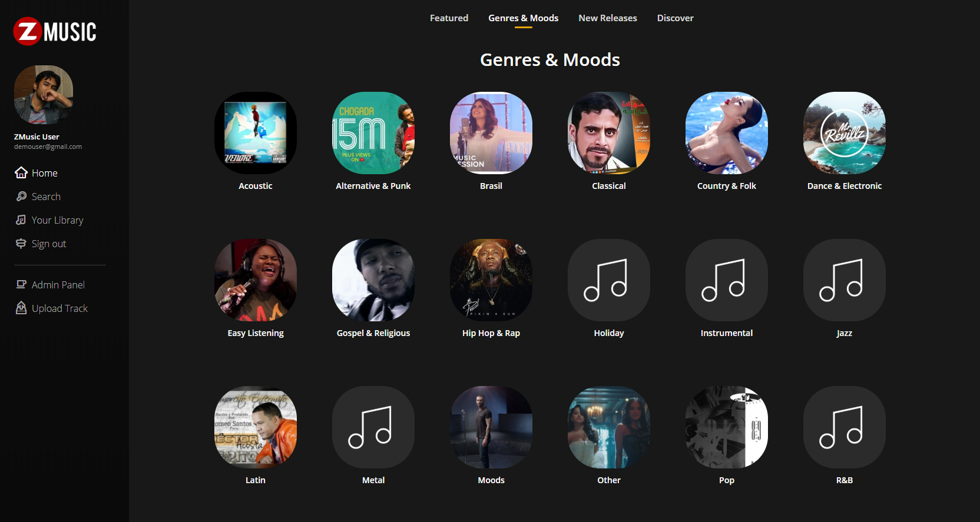Click the Instrumental genre label

[727, 333]
